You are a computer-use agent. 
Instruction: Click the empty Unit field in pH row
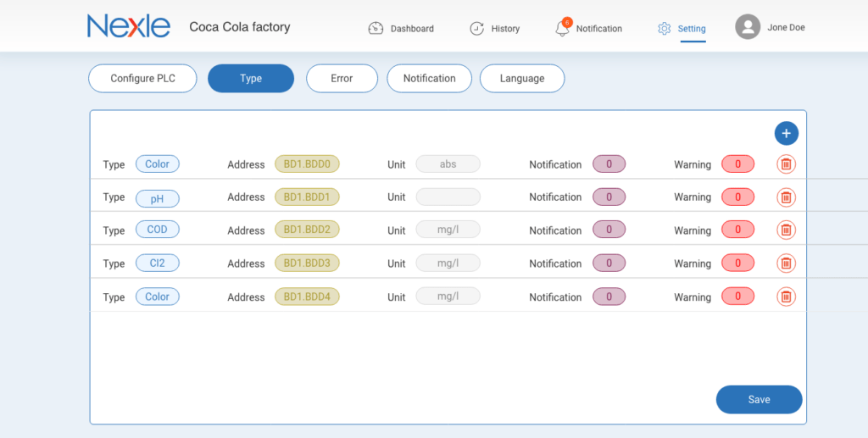click(x=448, y=197)
